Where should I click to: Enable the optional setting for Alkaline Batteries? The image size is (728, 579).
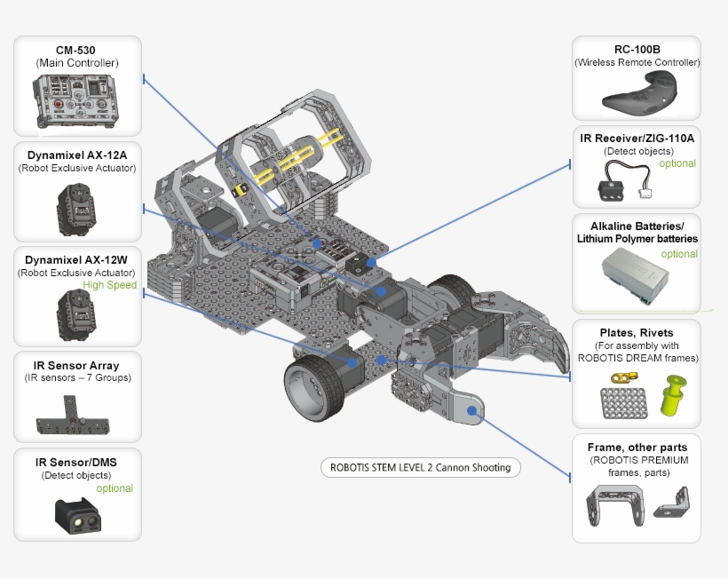(679, 254)
